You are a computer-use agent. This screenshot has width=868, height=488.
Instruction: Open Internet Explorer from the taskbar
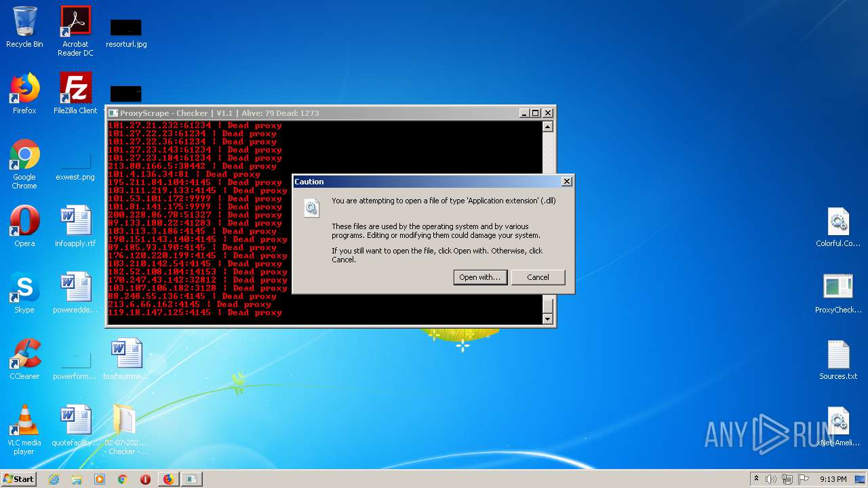coord(54,479)
